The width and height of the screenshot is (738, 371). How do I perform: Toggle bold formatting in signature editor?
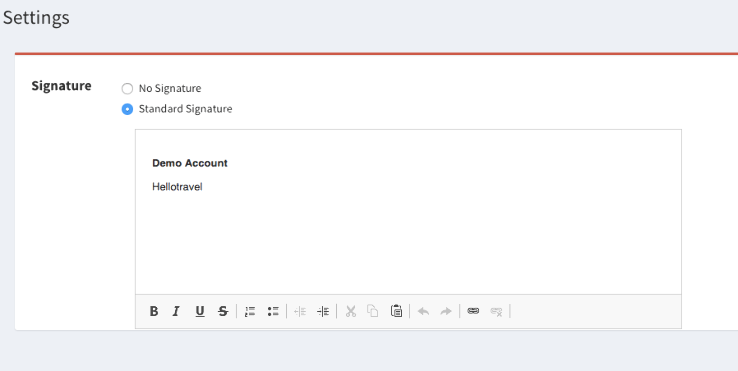(153, 311)
